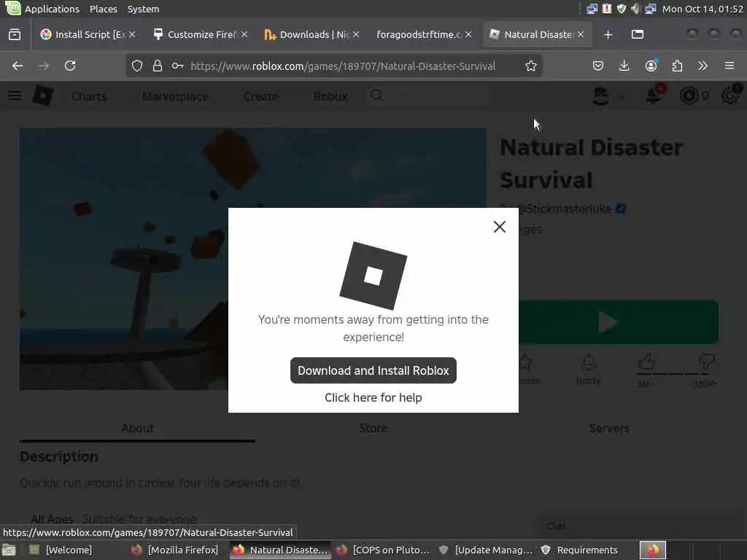Open the Save to Pocket icon

pyautogui.click(x=598, y=66)
